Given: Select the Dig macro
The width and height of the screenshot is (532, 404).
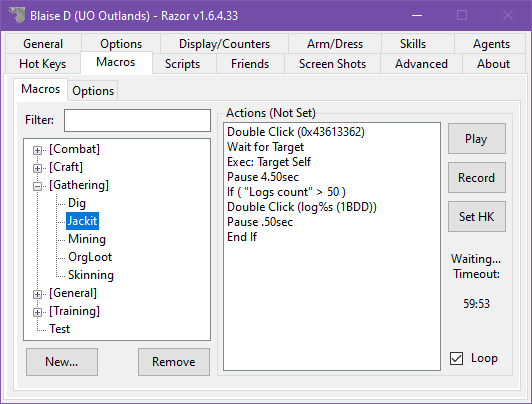Looking at the screenshot, I should point(77,203).
